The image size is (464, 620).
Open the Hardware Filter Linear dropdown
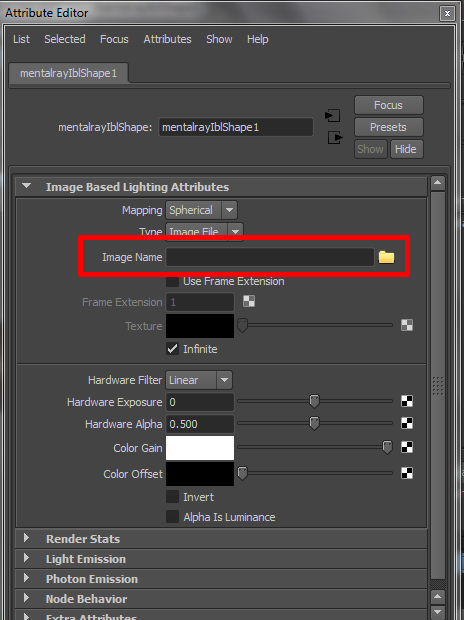(x=199, y=380)
